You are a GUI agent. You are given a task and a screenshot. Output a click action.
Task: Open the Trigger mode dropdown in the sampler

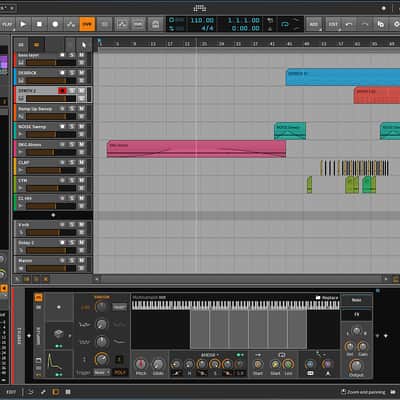(x=102, y=372)
